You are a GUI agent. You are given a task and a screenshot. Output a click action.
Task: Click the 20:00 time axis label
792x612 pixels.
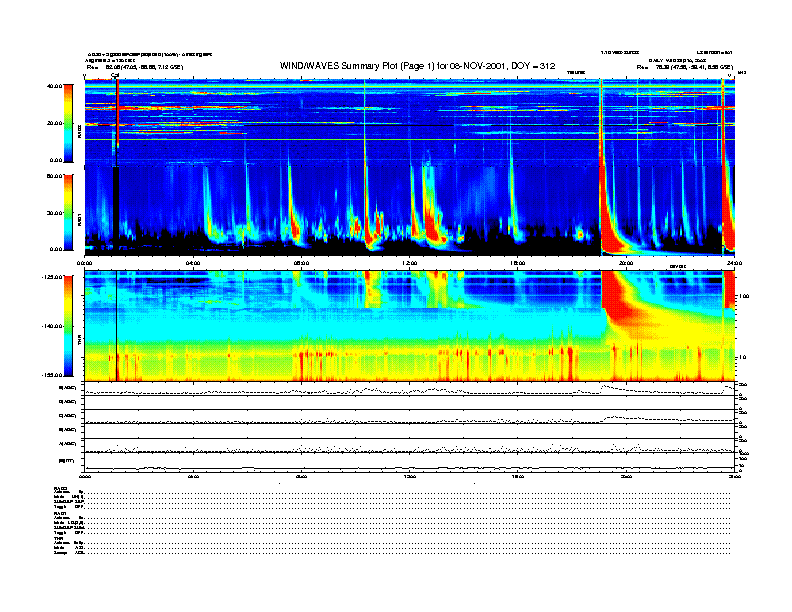[626, 263]
